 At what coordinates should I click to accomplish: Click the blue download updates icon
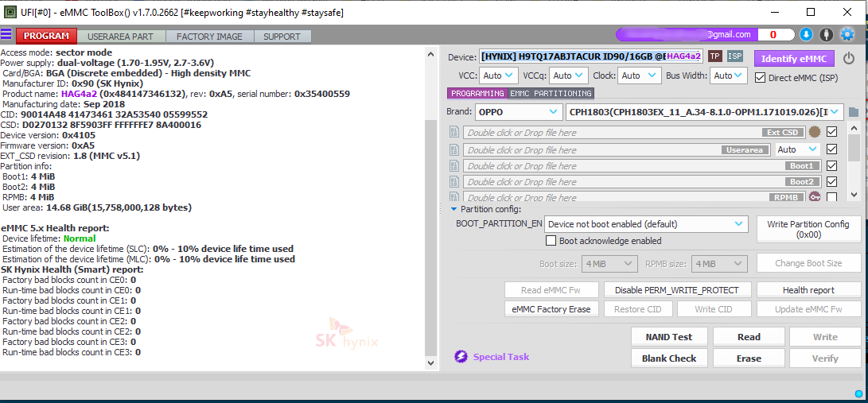[806, 34]
